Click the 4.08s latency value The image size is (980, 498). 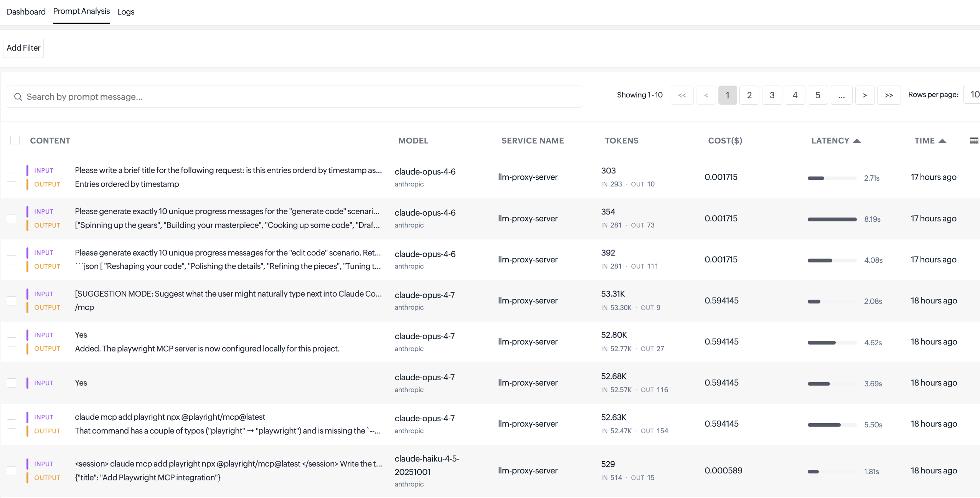pyautogui.click(x=873, y=261)
